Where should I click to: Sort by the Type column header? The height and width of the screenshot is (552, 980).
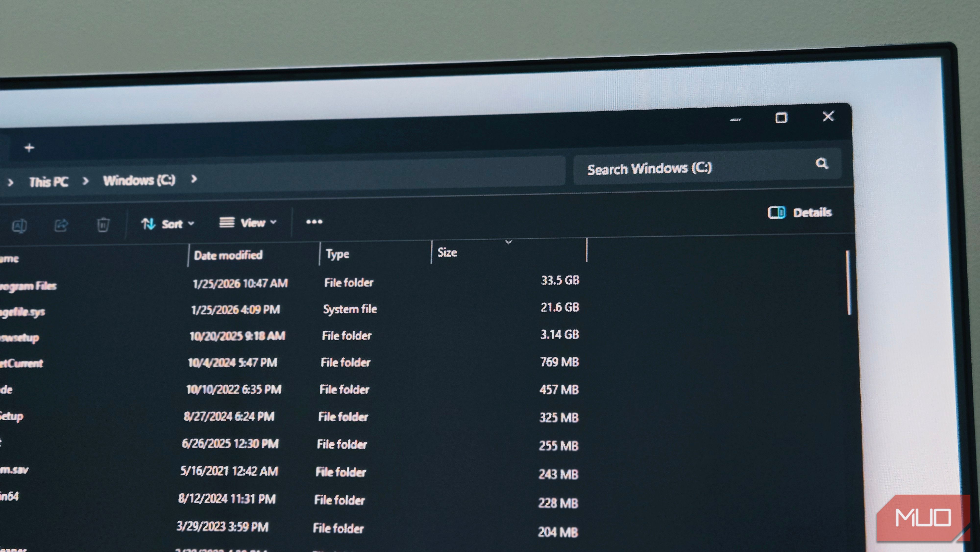tap(376, 253)
